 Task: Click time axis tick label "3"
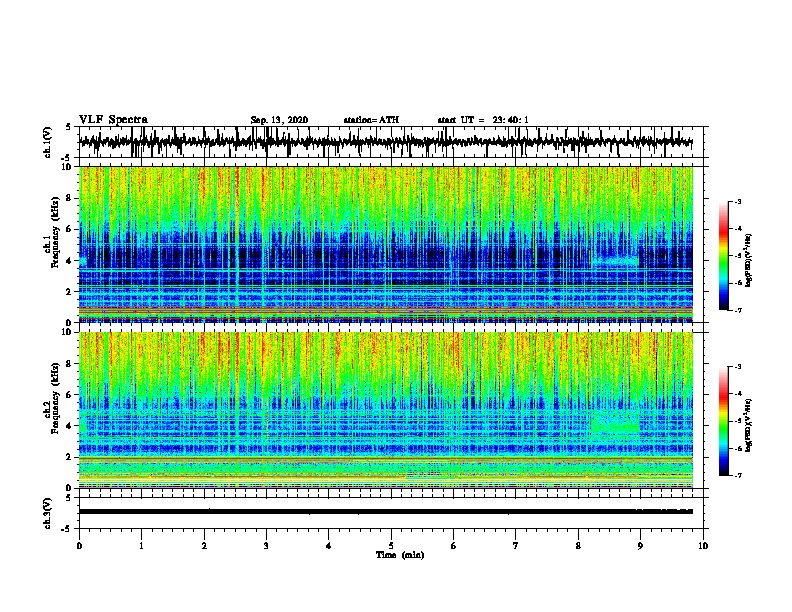(266, 546)
